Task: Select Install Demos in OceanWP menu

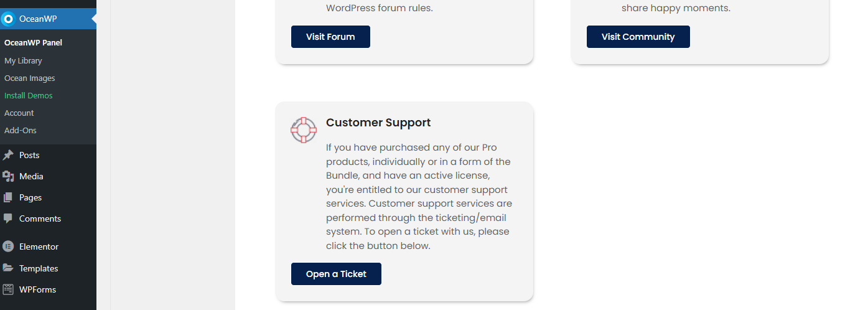Action: coord(29,96)
